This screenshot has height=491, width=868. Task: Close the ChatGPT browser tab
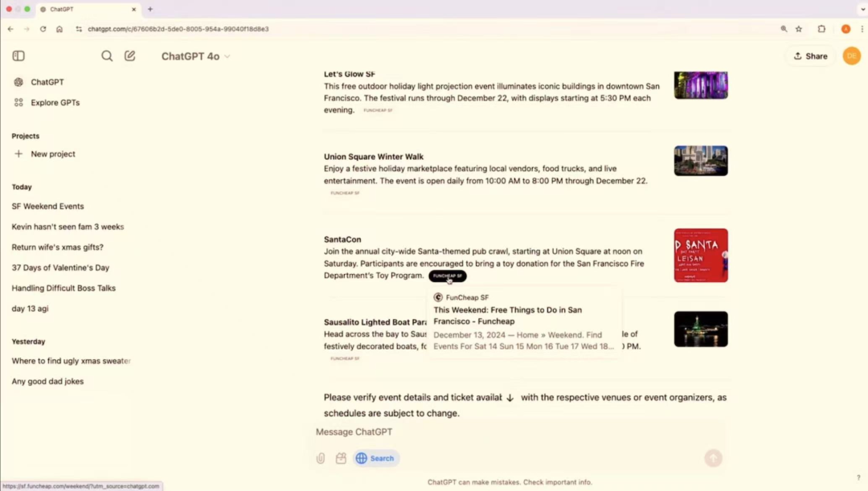[133, 10]
